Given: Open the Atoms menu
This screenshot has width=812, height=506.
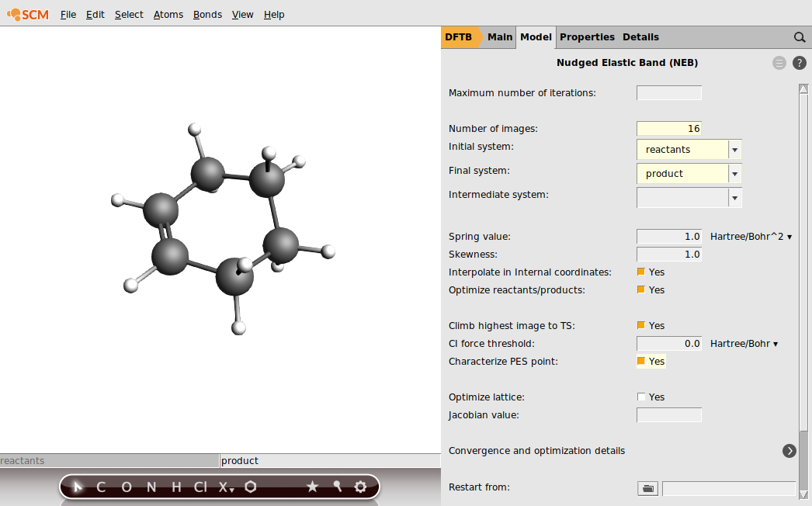Looking at the screenshot, I should (168, 15).
